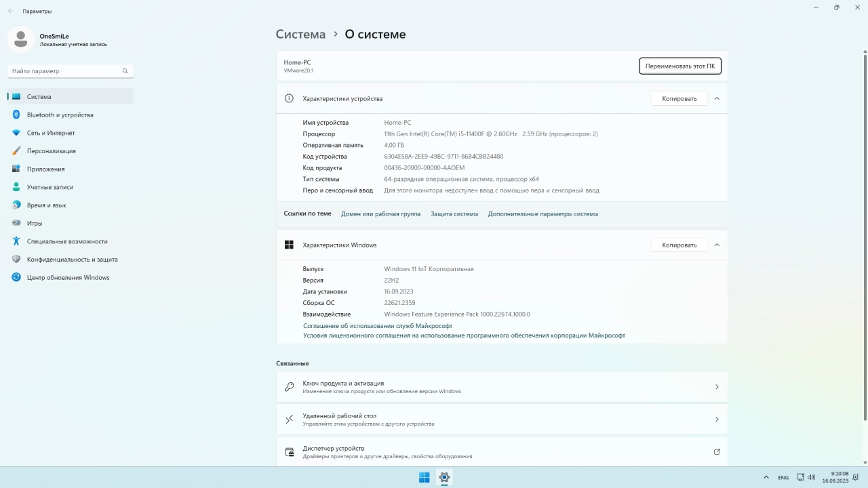
Task: Open Учетные записи settings page
Action: [x=71, y=187]
